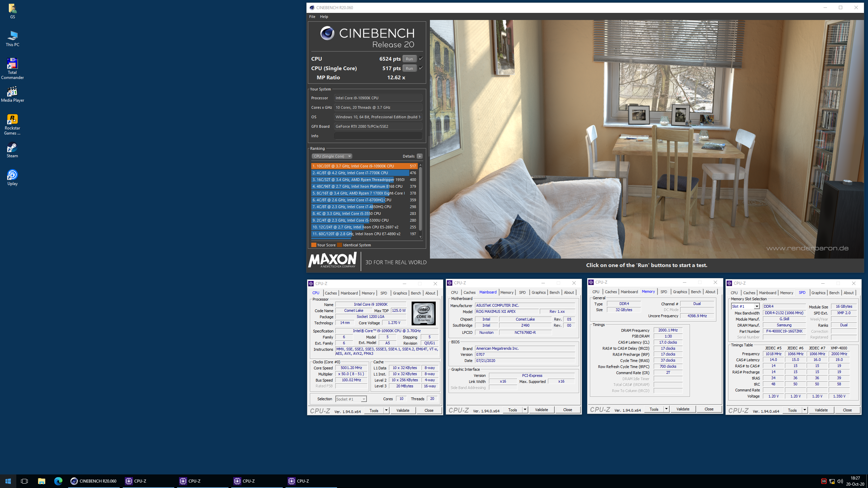Click the ranking scrollbar down arrow
This screenshot has width=868, height=488.
click(x=420, y=237)
